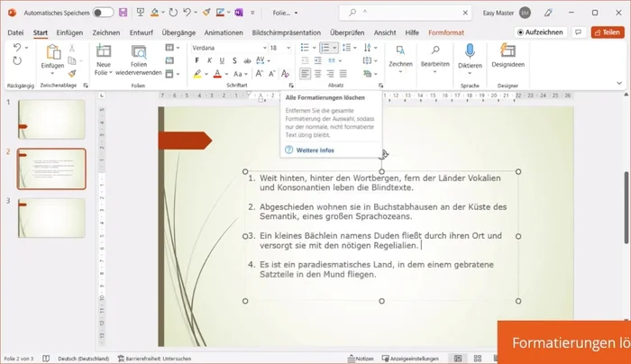Open the slide layout dropdown in Folien group
The height and width of the screenshot is (364, 631).
[172, 48]
